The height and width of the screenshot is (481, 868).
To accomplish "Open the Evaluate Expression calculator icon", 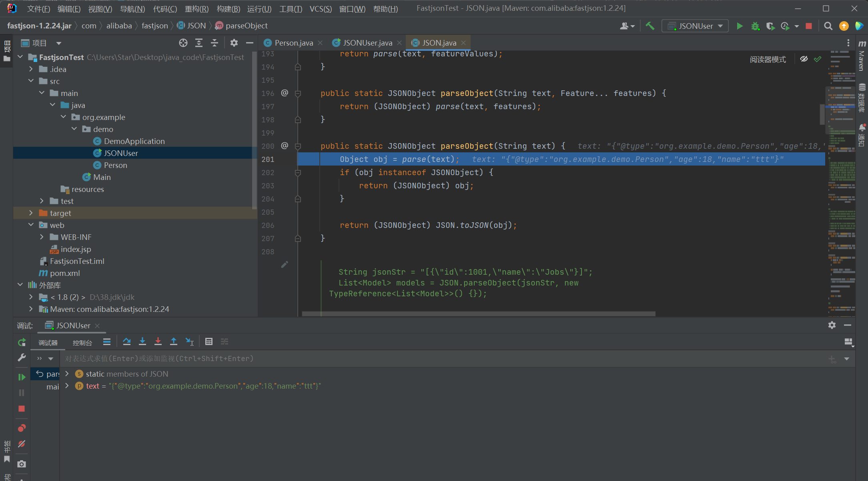I will tap(208, 341).
